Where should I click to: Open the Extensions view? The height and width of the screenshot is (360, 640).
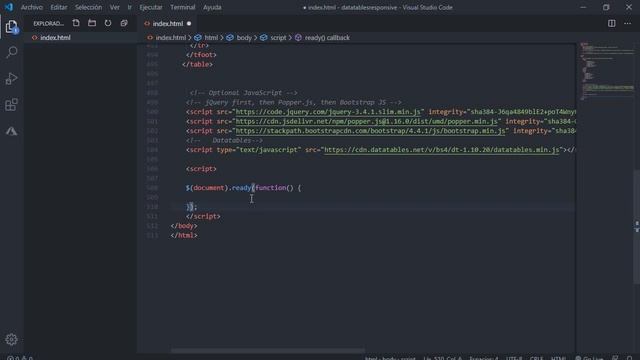(x=11, y=104)
